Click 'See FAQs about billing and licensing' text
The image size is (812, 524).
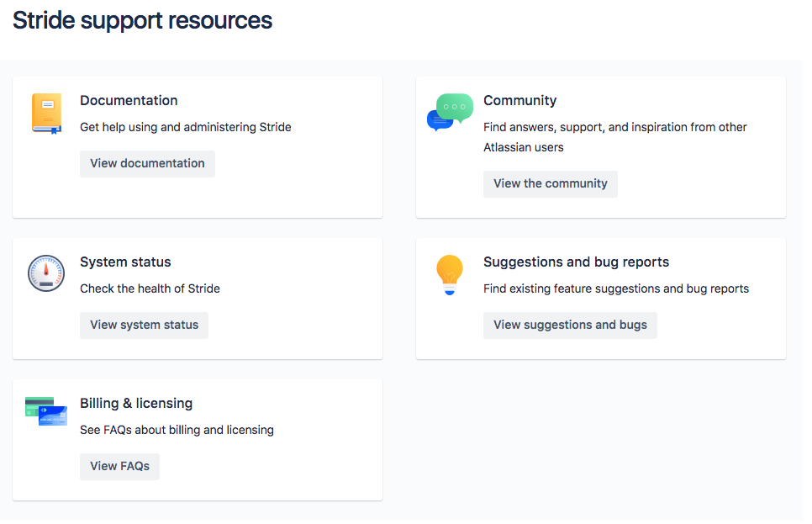click(177, 430)
